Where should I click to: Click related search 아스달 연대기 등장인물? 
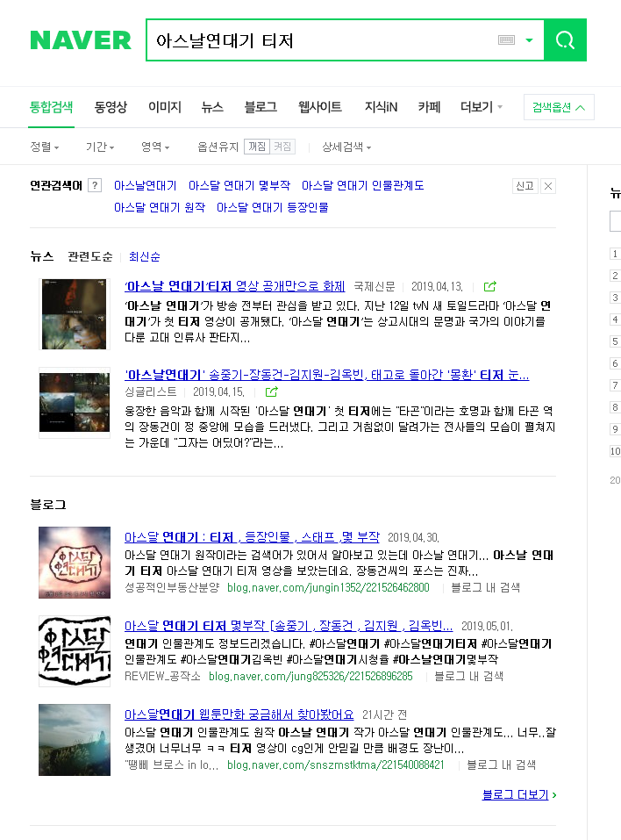pyautogui.click(x=273, y=207)
